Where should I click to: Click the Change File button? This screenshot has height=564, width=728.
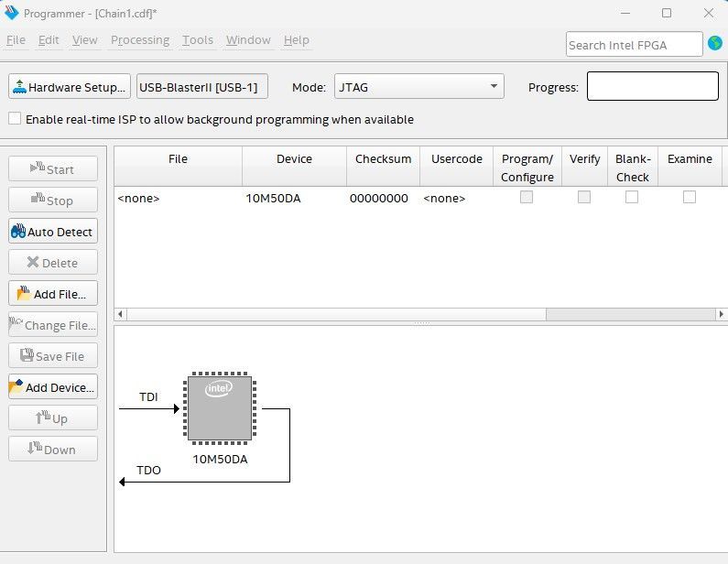tap(53, 324)
